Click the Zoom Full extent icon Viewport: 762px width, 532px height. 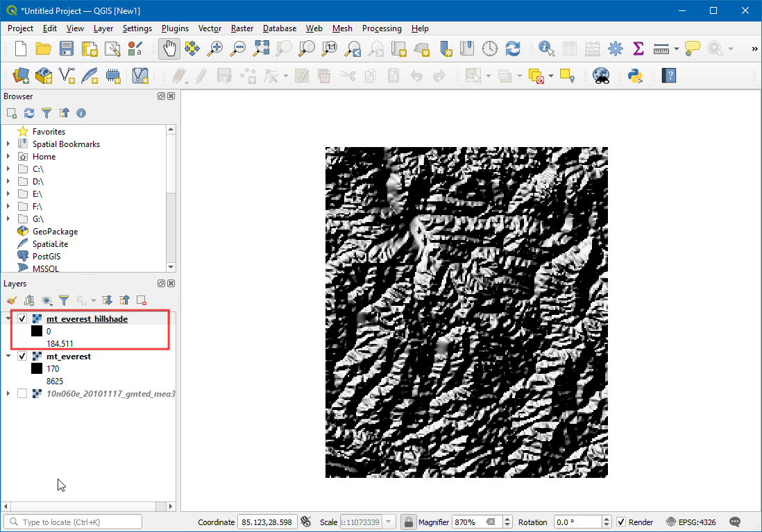(261, 49)
